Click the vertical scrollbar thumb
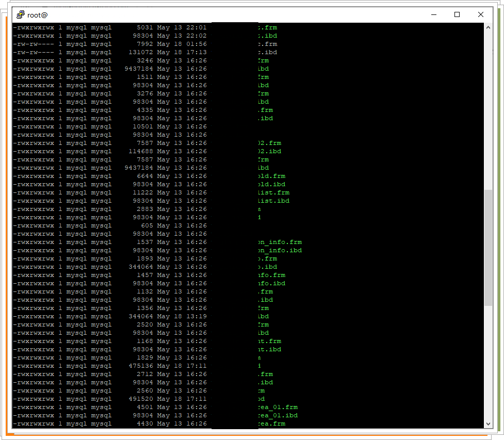The width and height of the screenshot is (504, 440). click(x=488, y=248)
